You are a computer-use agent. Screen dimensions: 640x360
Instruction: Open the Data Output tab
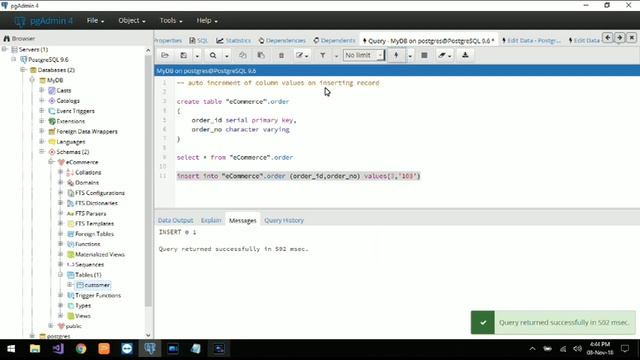(176, 220)
